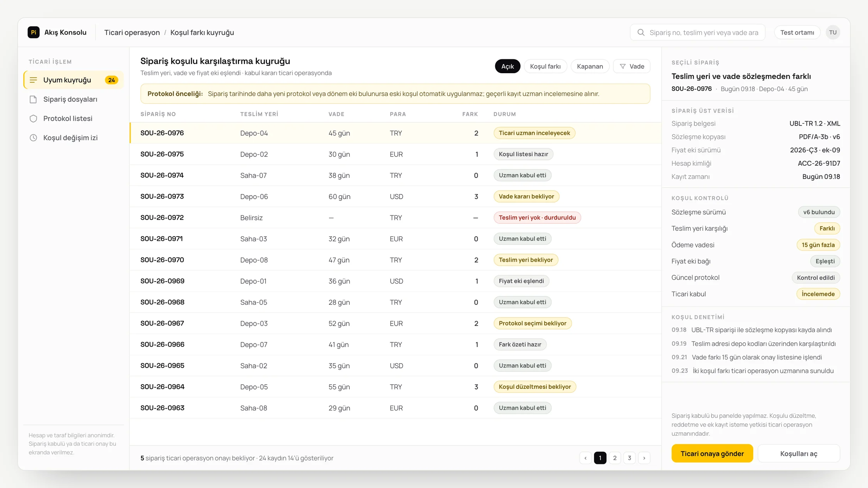Open the TU user avatar
Image resolution: width=868 pixels, height=488 pixels.
point(833,33)
